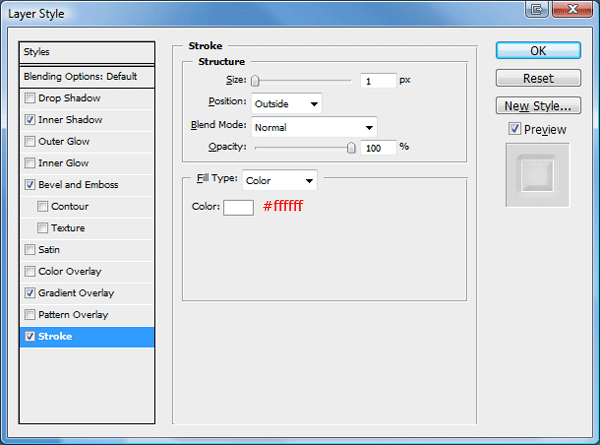
Task: Open the Outer Glow settings label
Action: (64, 142)
